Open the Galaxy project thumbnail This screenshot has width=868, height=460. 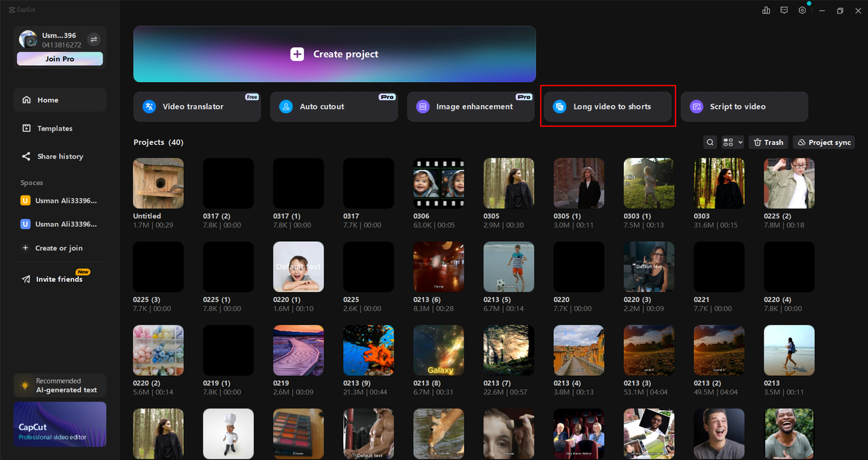point(438,350)
